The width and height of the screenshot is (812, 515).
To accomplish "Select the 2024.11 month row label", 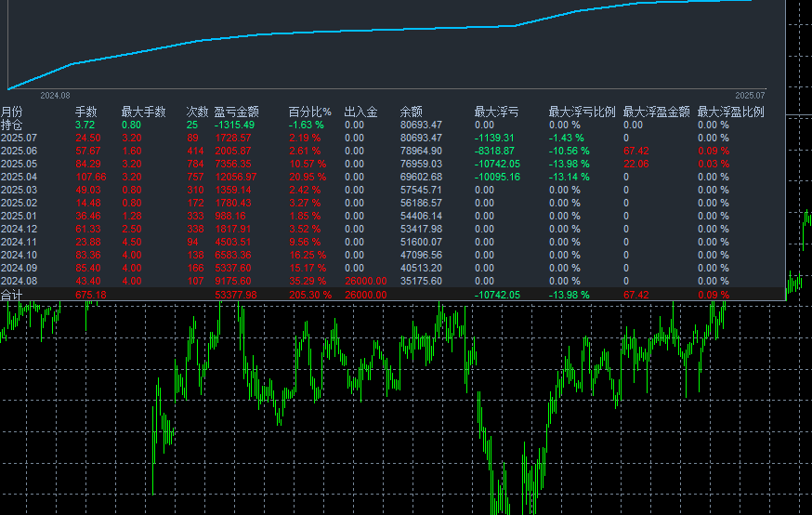I will [20, 242].
